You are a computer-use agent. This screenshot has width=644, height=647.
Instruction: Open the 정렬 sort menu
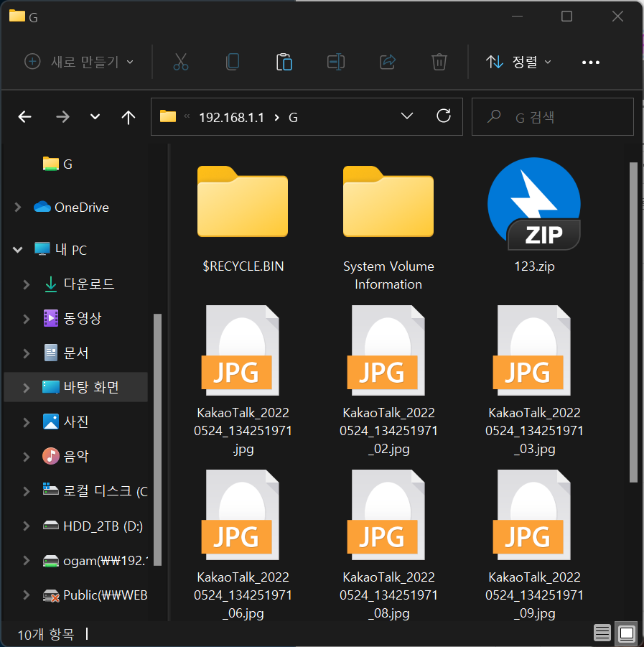(x=519, y=62)
